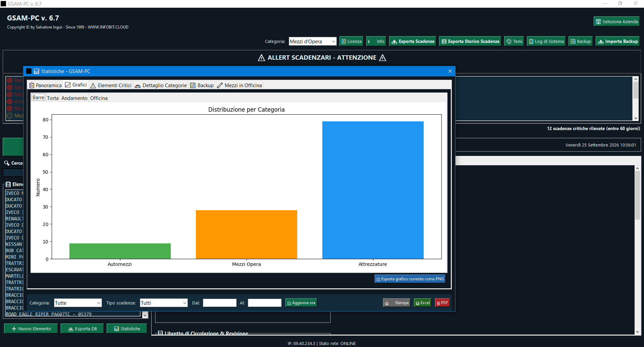644x347 pixels.
Task: Click the Stampa print button
Action: [396, 303]
